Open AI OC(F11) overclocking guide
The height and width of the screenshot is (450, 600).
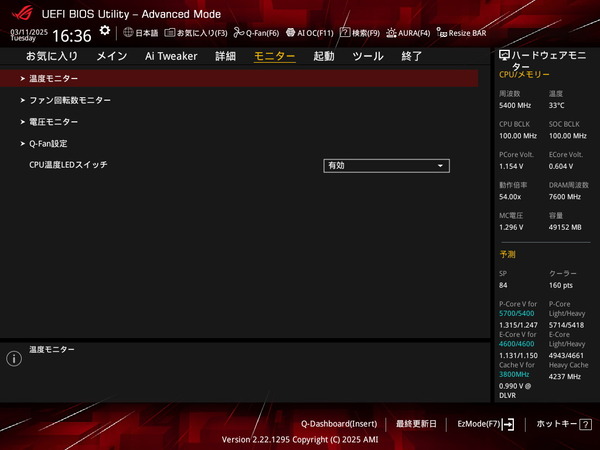pyautogui.click(x=309, y=33)
